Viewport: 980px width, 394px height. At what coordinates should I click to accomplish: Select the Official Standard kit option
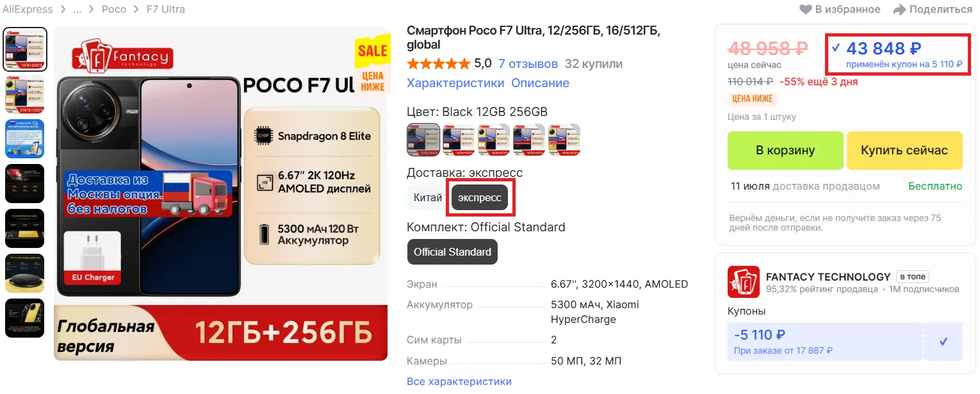pos(452,252)
